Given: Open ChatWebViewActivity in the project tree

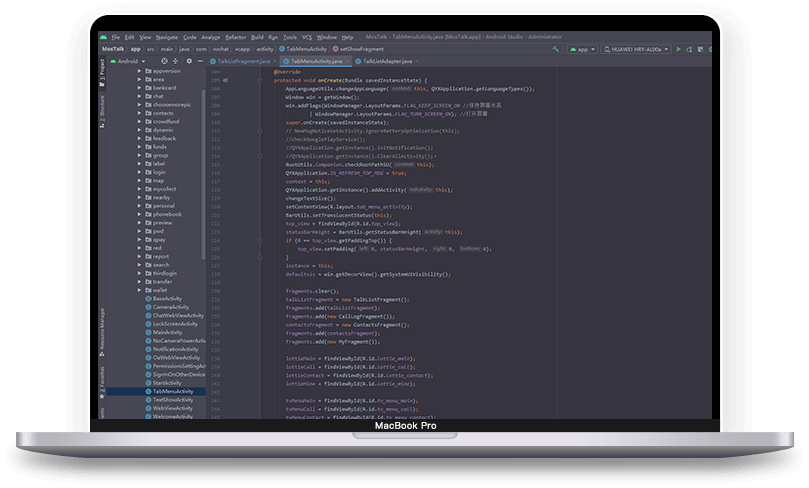Looking at the screenshot, I should pos(176,315).
